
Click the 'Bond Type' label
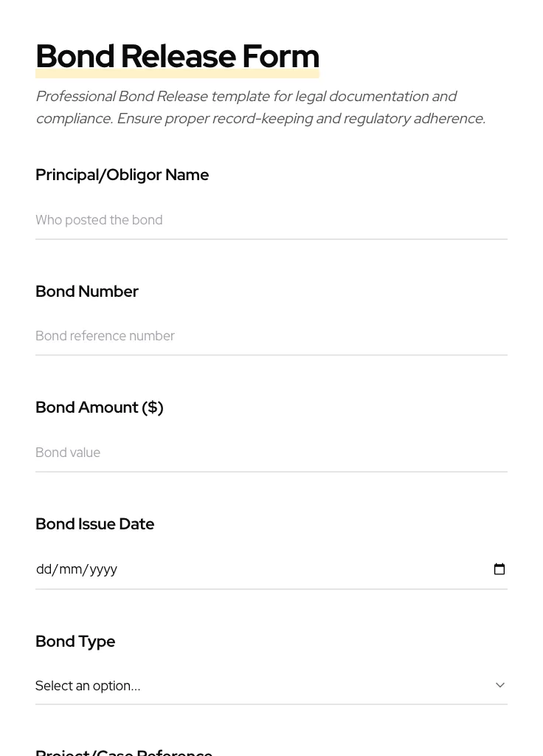pyautogui.click(x=75, y=642)
